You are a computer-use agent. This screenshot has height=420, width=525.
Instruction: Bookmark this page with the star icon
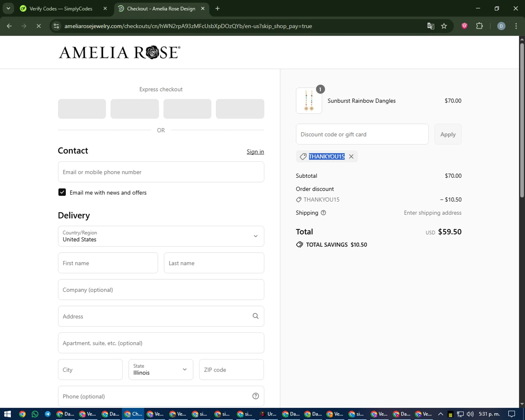[x=444, y=26]
